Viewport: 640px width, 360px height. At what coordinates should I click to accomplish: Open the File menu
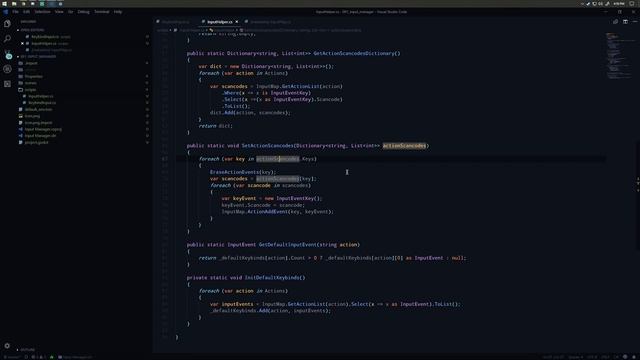pyautogui.click(x=16, y=12)
